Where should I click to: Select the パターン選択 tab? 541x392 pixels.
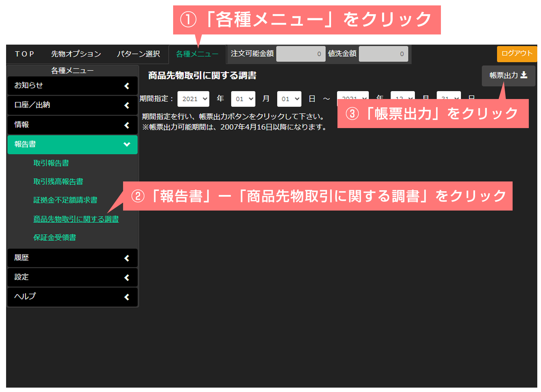coord(138,54)
